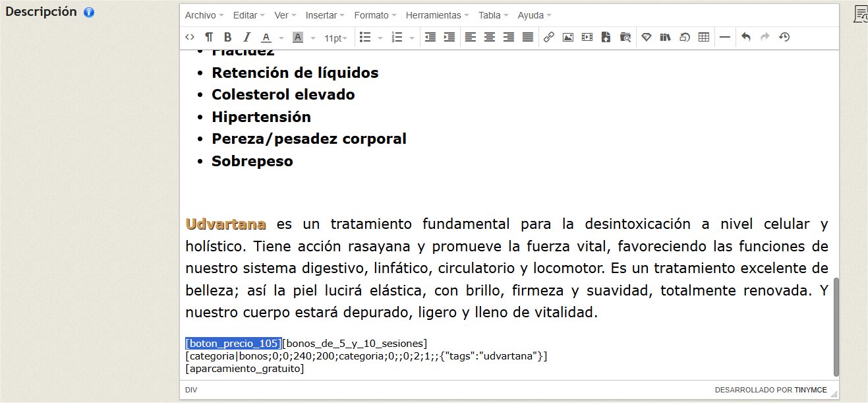The height and width of the screenshot is (403, 868).
Task: Increase indent of the paragraph
Action: coord(449,38)
